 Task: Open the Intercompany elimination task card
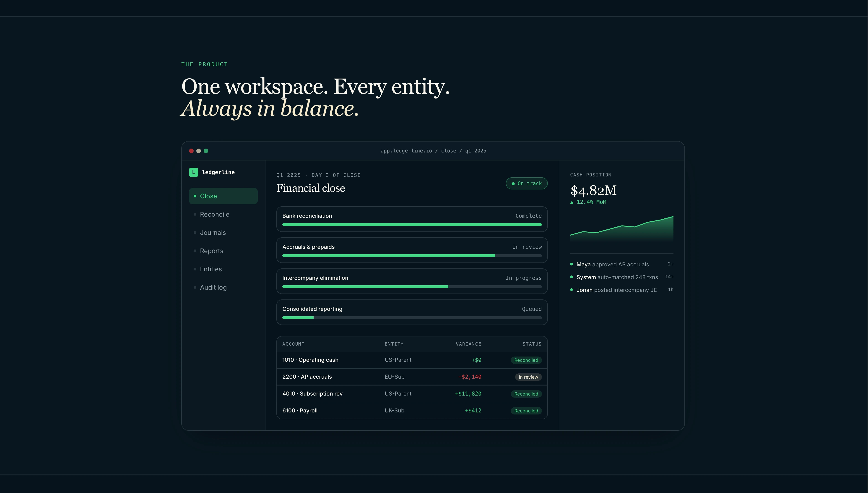(412, 281)
